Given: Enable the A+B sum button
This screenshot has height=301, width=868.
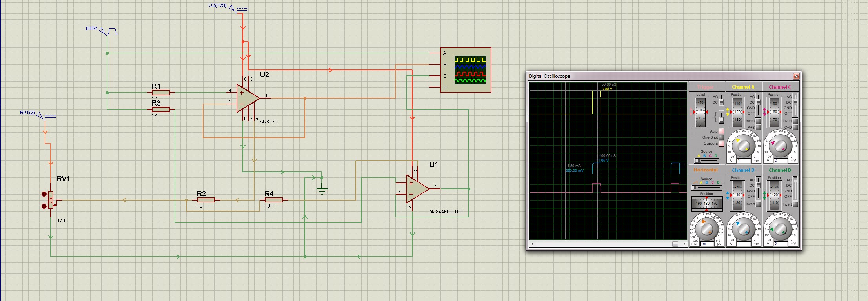Looking at the screenshot, I should point(758,127).
